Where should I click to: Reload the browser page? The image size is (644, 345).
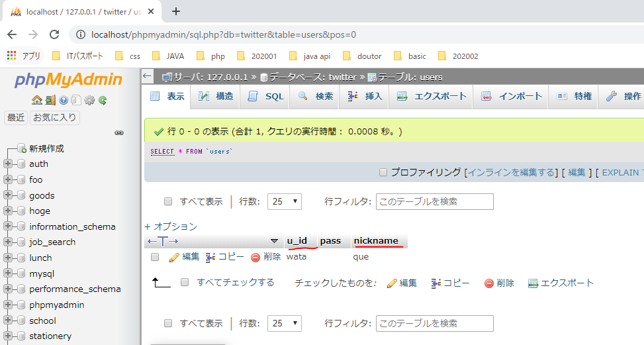click(54, 34)
